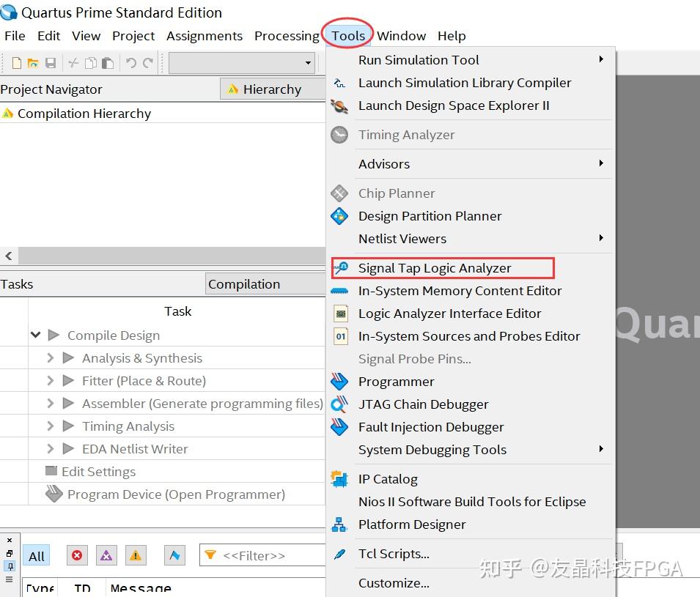Click the Logic Analyzer Interface Editor icon
Viewport: 700px width, 597px height.
tap(341, 314)
